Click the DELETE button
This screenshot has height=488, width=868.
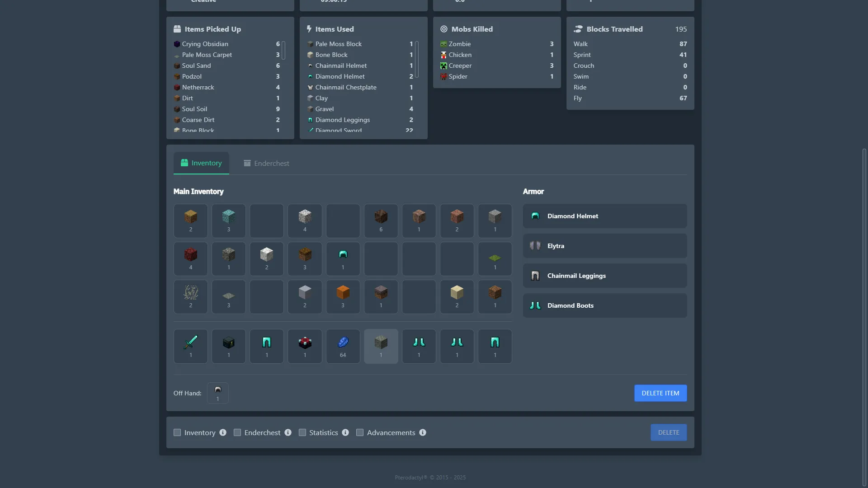[668, 432]
